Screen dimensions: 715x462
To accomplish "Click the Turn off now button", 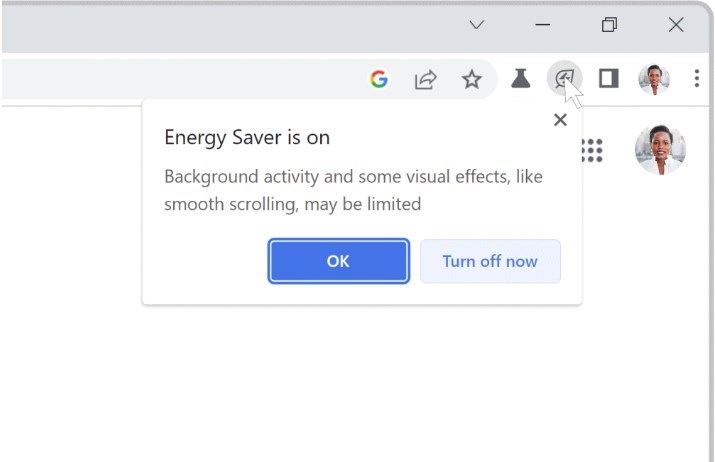I will pos(490,261).
